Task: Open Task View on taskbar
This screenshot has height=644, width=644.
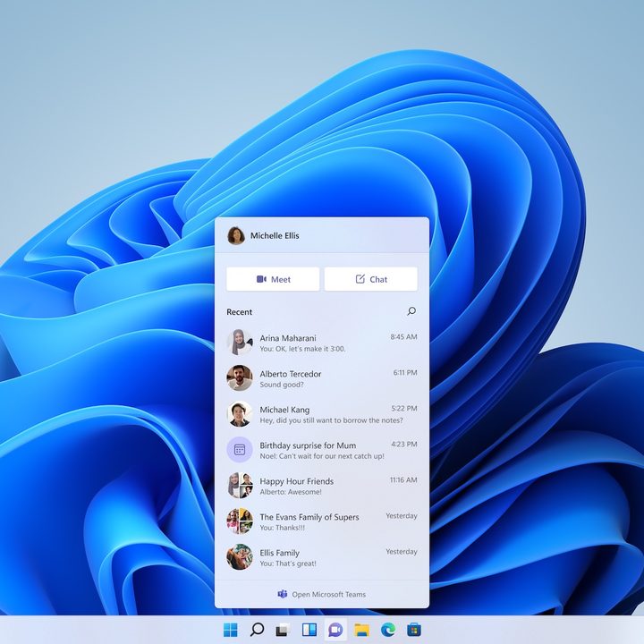Action: pos(283,629)
